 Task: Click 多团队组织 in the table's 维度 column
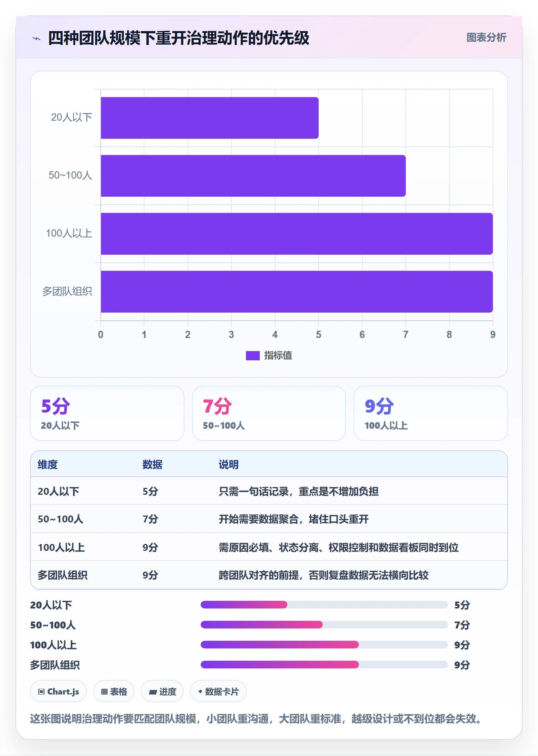click(63, 575)
